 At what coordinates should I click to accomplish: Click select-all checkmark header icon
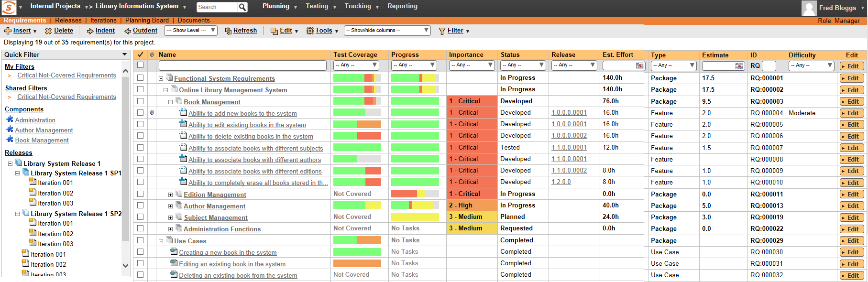click(x=140, y=54)
